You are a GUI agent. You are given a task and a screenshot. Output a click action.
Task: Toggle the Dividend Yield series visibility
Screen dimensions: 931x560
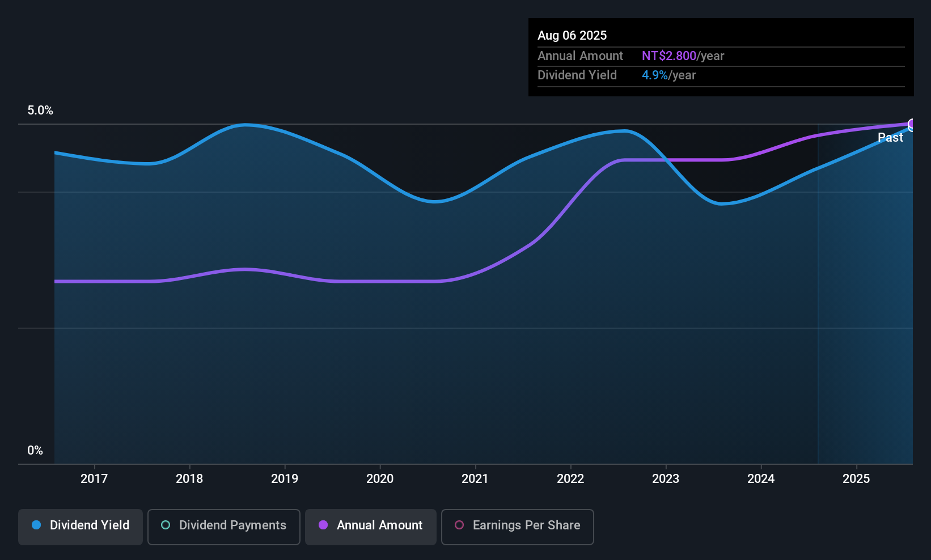(80, 526)
